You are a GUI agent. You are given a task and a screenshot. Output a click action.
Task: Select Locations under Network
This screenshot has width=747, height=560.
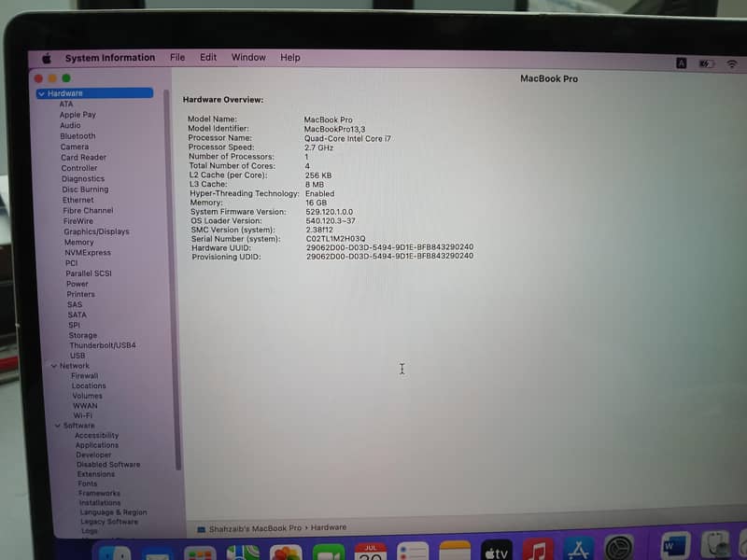(x=89, y=385)
